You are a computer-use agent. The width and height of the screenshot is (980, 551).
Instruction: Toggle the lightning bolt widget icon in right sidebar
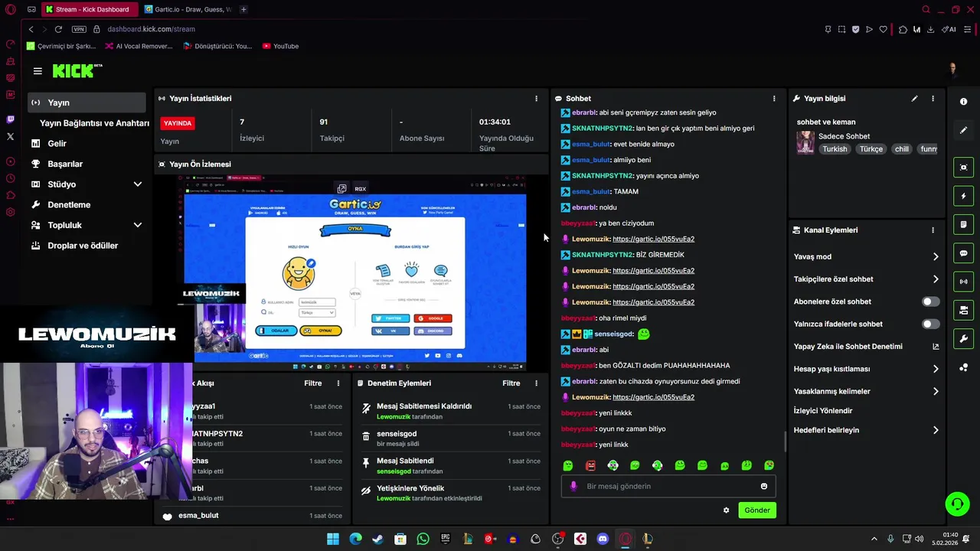coord(963,196)
